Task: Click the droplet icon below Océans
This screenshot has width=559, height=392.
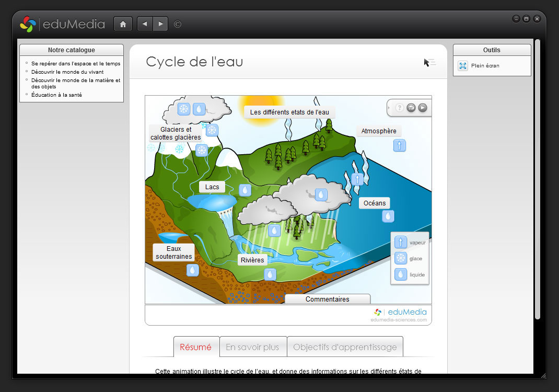Action: (x=388, y=216)
